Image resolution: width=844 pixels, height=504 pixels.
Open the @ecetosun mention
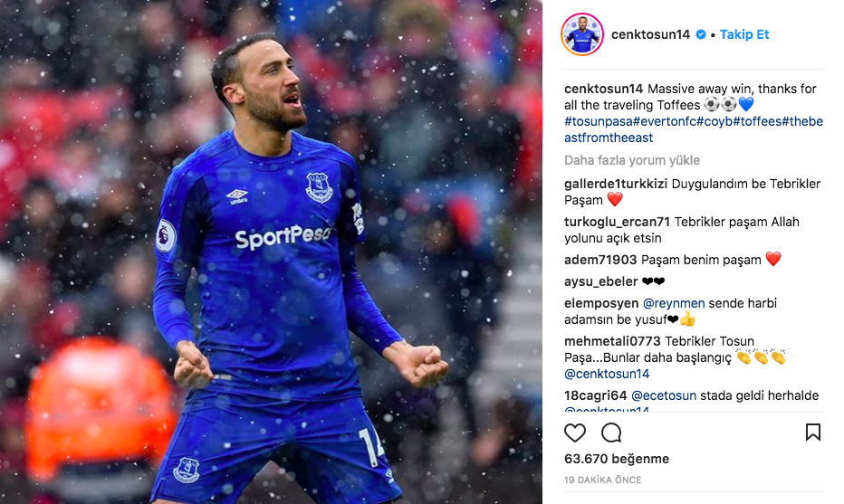point(664,396)
